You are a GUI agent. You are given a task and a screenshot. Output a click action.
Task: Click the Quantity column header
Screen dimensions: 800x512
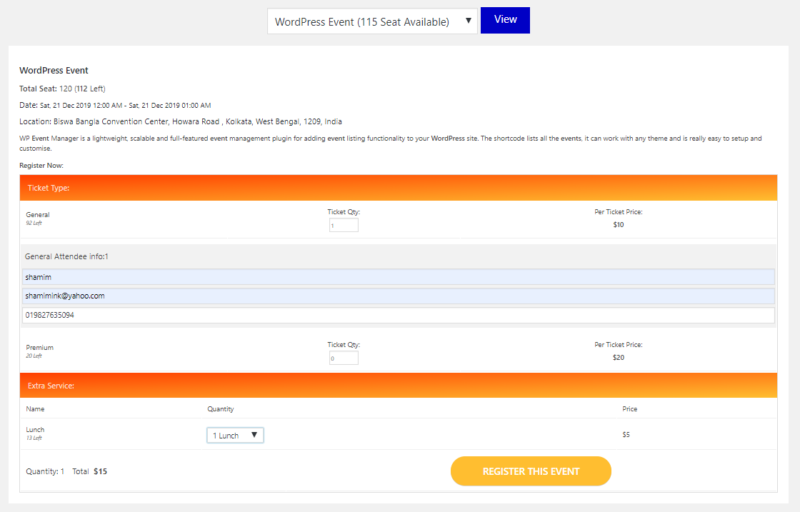[x=220, y=409]
